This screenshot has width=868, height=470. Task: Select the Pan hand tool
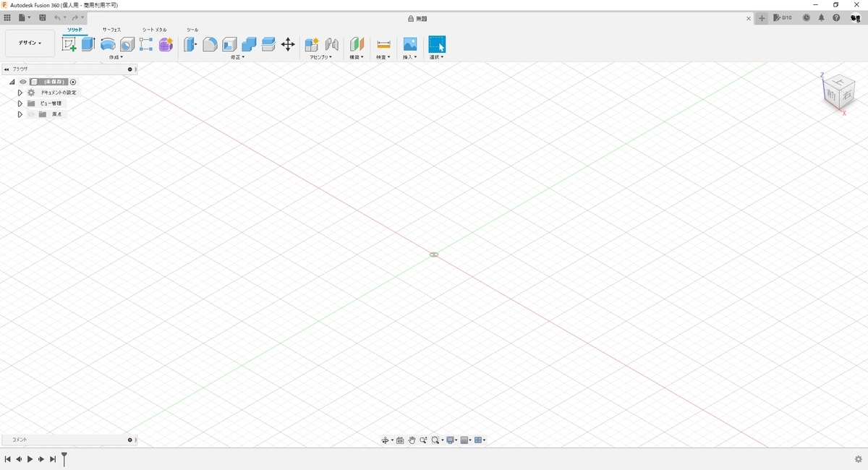tap(412, 440)
